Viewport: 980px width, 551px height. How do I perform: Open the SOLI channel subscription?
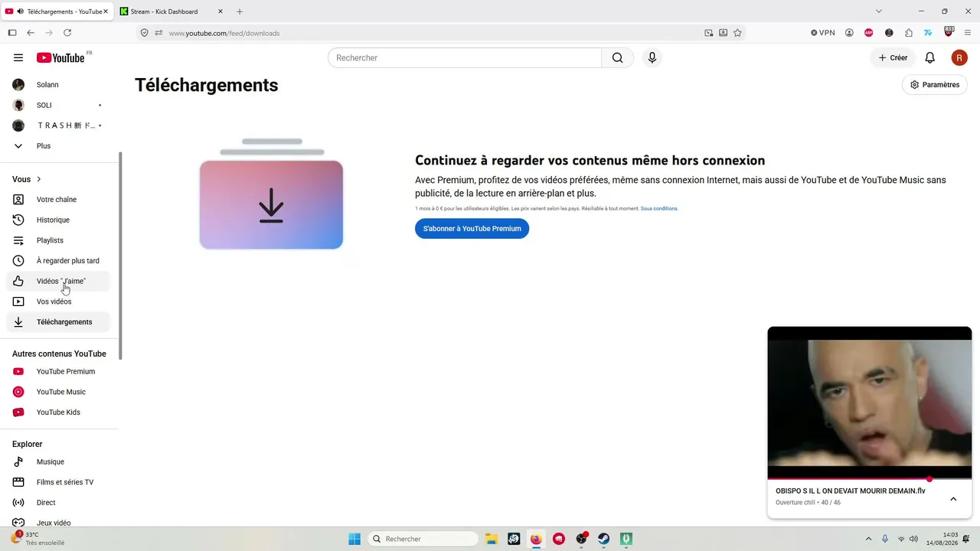[x=60, y=105]
